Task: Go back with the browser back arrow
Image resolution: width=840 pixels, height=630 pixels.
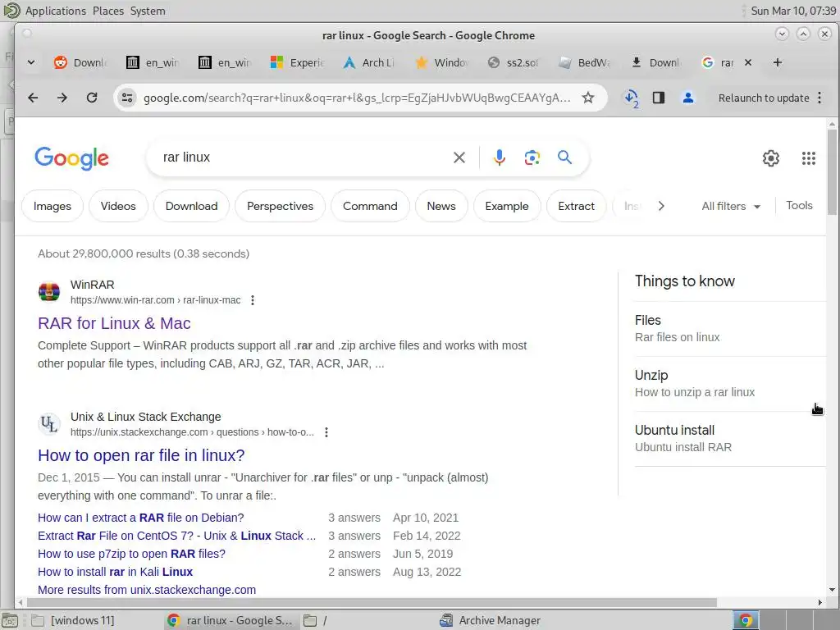Action: pyautogui.click(x=33, y=98)
